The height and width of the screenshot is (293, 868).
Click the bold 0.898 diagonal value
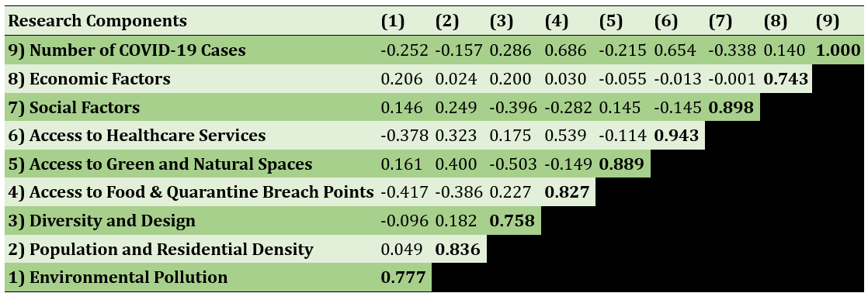pos(731,107)
